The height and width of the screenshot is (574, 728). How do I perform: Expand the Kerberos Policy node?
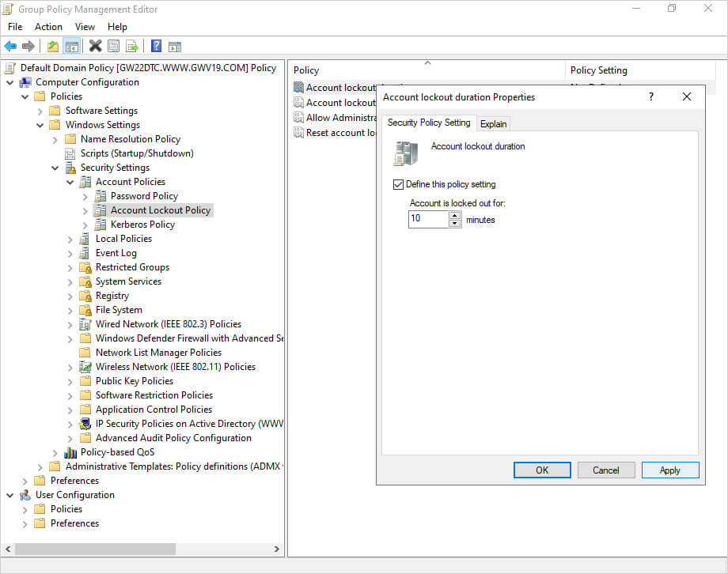coord(85,225)
